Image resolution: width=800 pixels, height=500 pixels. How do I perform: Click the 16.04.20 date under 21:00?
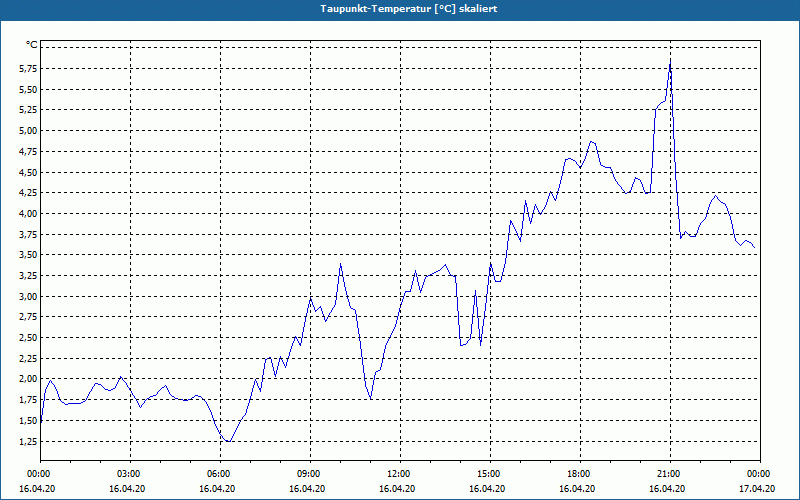pyautogui.click(x=667, y=488)
